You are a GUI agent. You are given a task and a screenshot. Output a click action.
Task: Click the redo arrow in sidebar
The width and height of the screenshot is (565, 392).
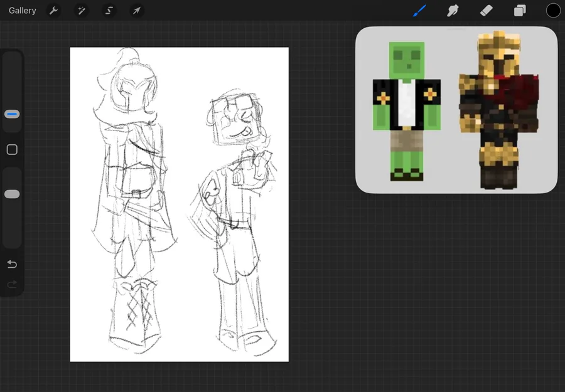[x=12, y=284]
